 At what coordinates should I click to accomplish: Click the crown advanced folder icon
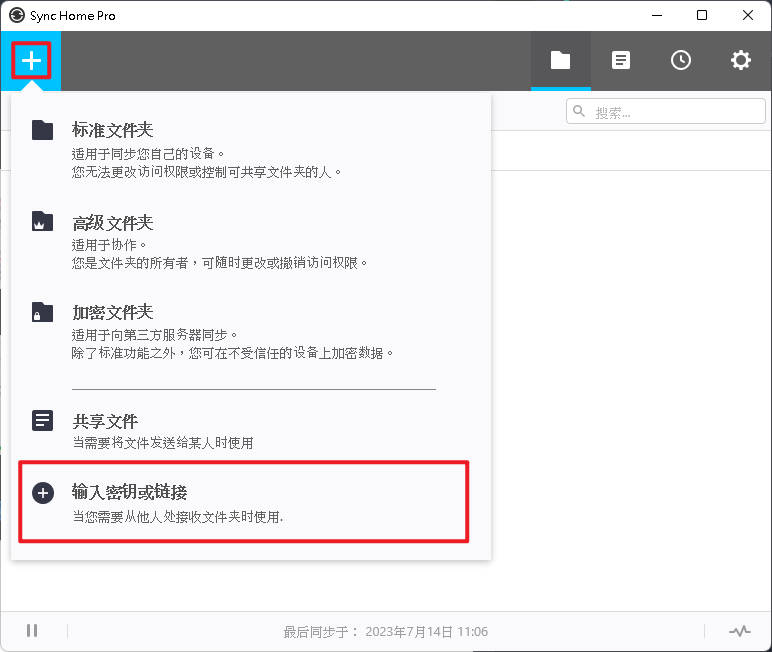[x=42, y=221]
